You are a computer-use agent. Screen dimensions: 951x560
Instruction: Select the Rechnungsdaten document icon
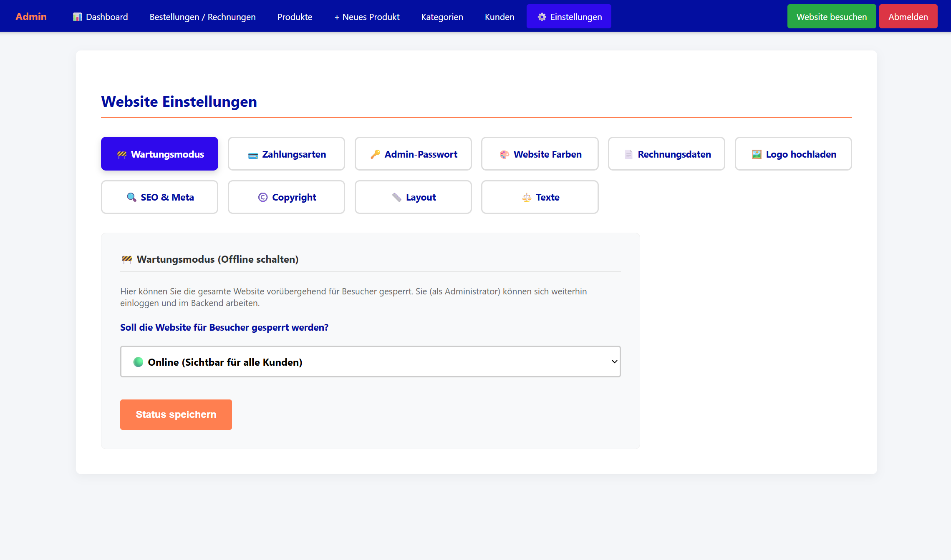tap(628, 154)
